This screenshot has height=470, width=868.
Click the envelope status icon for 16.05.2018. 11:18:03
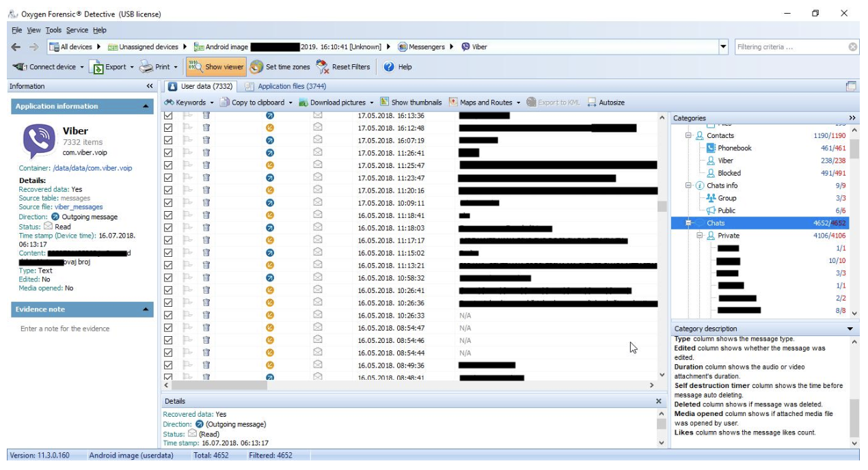point(318,228)
